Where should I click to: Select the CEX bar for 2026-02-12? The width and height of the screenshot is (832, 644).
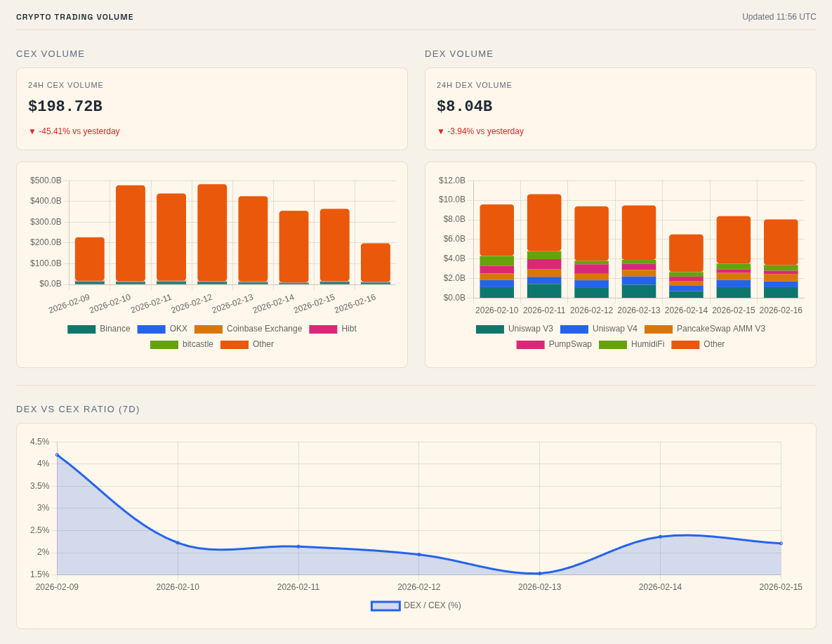pos(212,232)
